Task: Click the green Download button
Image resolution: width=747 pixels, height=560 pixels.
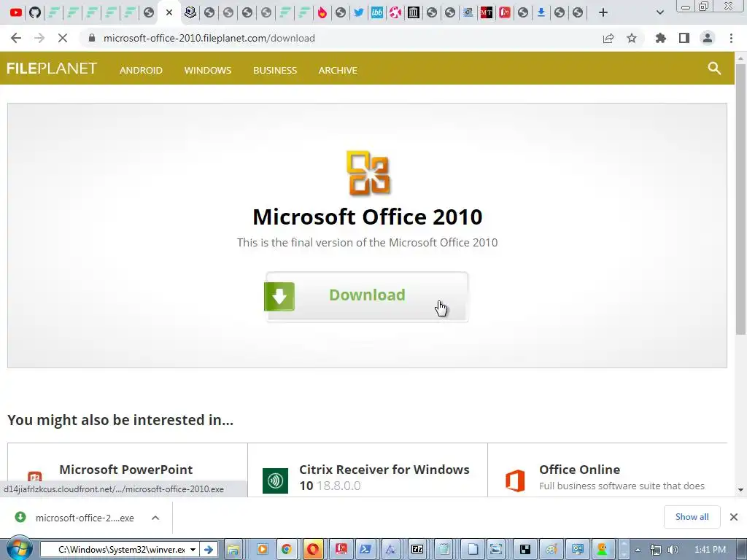Action: coord(366,296)
